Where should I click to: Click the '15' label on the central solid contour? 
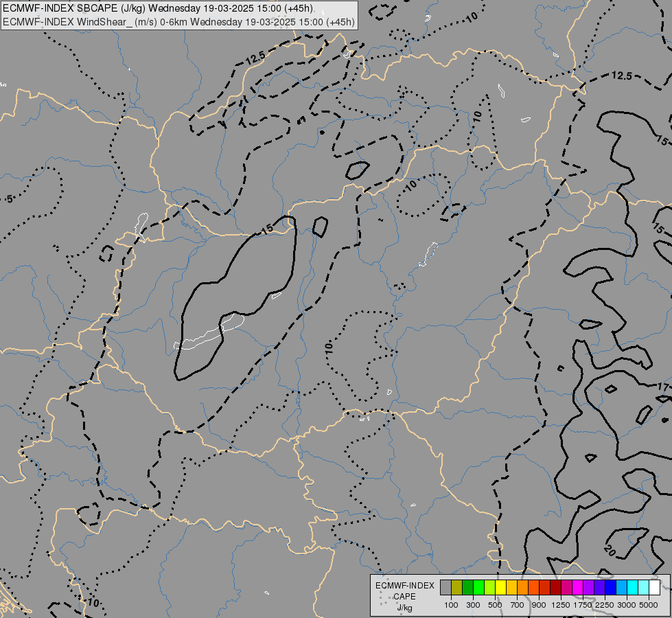(x=267, y=229)
